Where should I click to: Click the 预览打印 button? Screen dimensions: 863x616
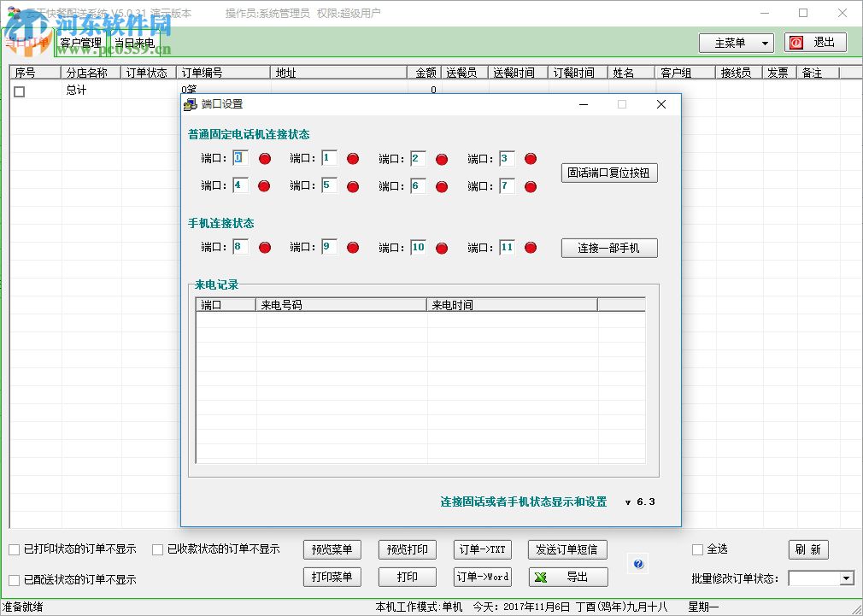click(x=408, y=549)
